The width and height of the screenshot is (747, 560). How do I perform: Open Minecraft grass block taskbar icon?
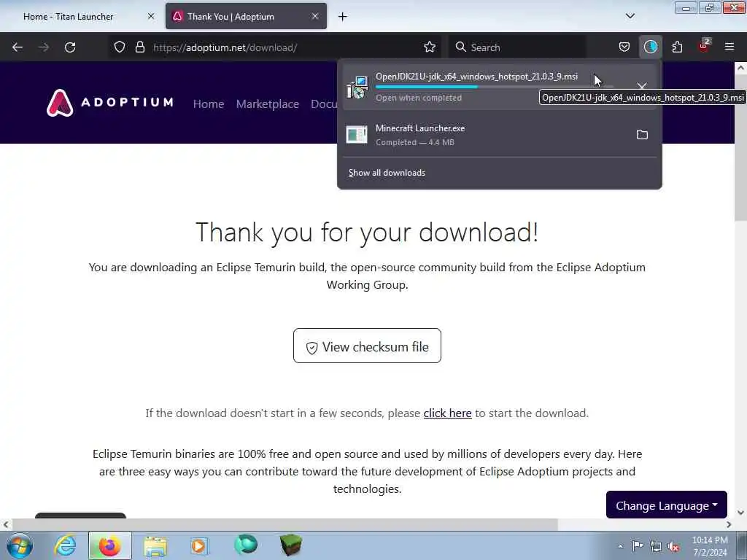click(x=290, y=545)
